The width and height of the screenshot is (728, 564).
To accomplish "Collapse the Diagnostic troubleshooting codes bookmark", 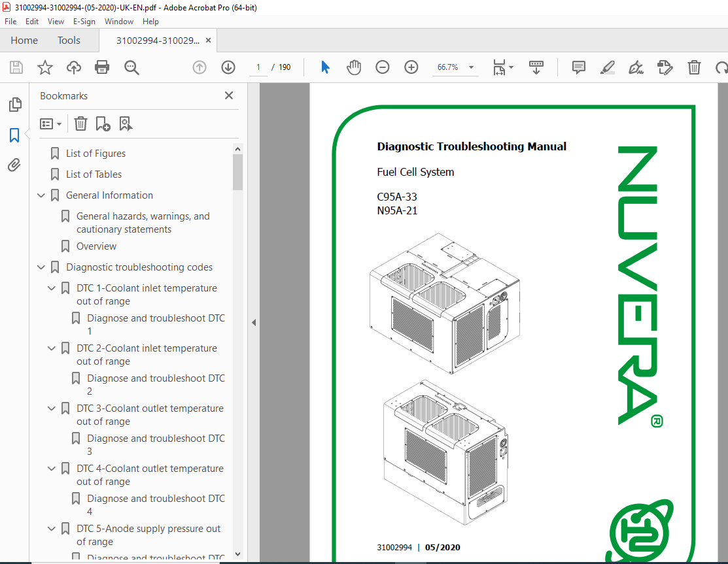I will click(41, 267).
